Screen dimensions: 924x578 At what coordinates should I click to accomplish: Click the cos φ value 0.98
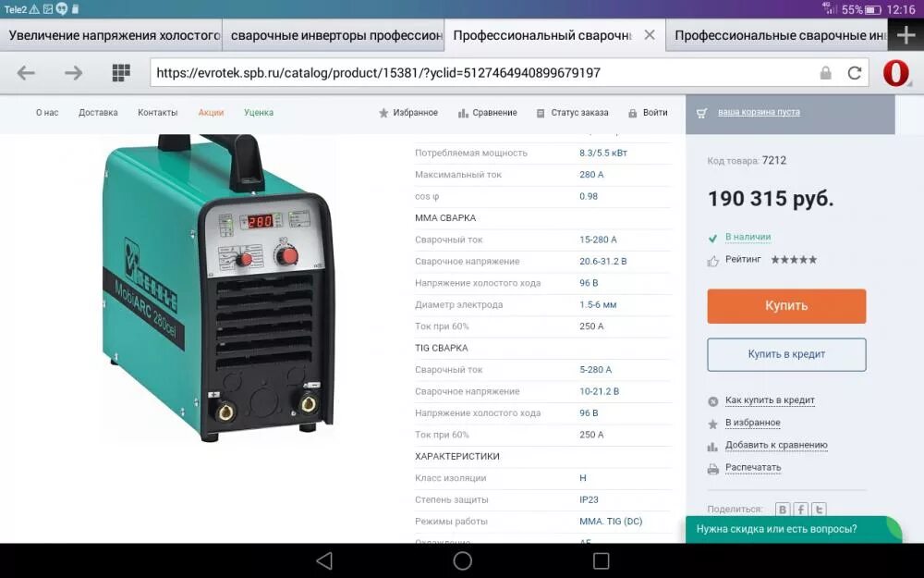(x=588, y=196)
